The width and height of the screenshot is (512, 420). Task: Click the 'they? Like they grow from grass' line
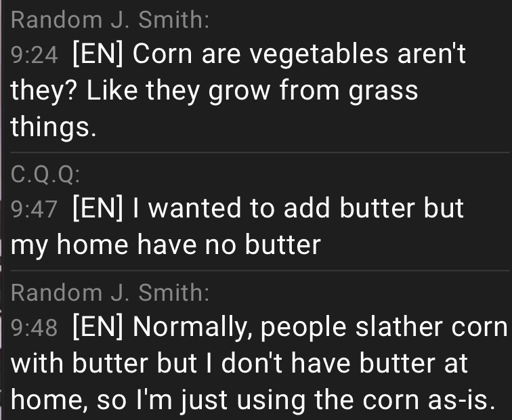pos(214,91)
